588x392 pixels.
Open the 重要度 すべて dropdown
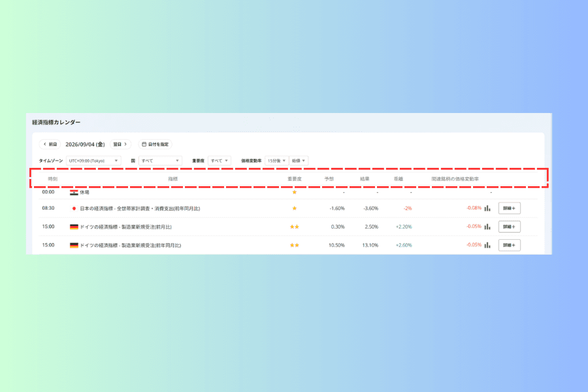(x=220, y=161)
